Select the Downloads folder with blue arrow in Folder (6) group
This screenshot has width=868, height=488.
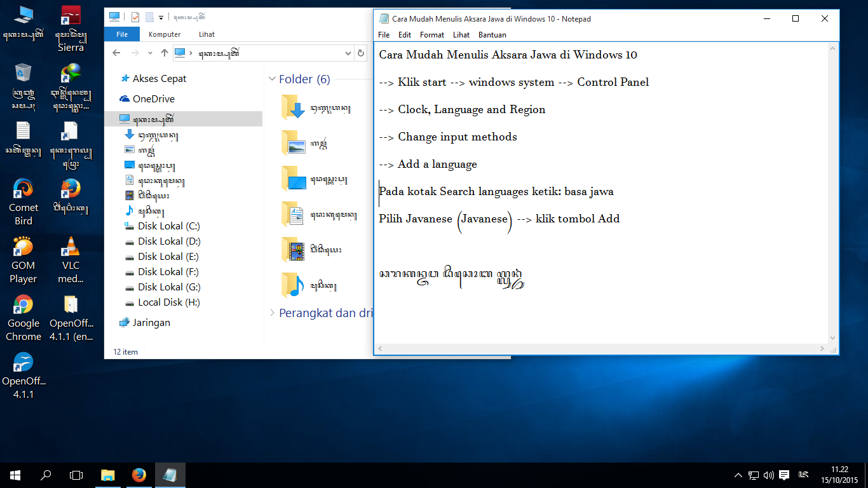click(315, 109)
